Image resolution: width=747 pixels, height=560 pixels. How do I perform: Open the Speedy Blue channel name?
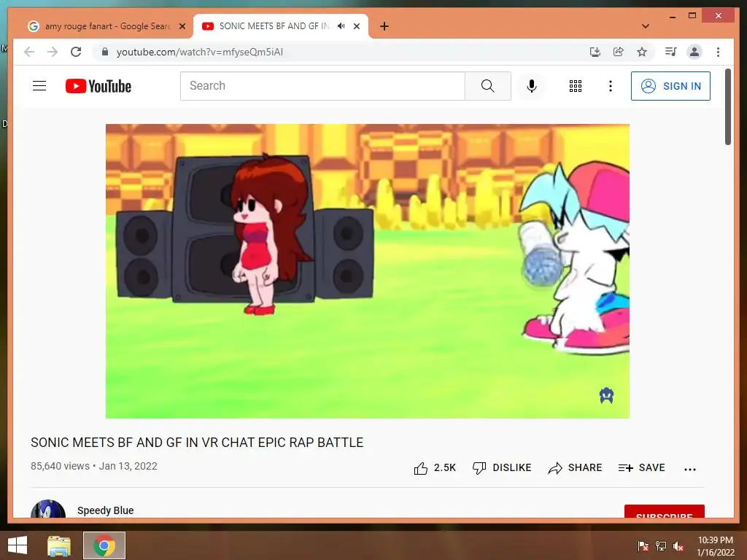tap(105, 510)
